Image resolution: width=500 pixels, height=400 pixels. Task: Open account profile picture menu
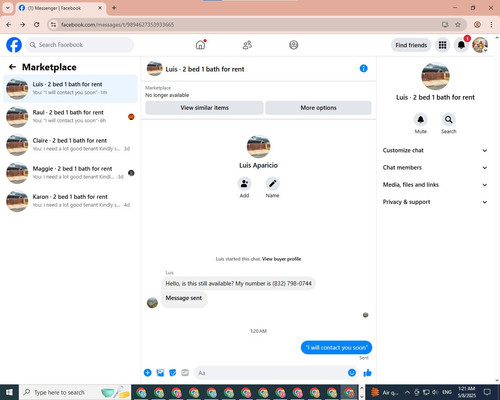point(480,45)
